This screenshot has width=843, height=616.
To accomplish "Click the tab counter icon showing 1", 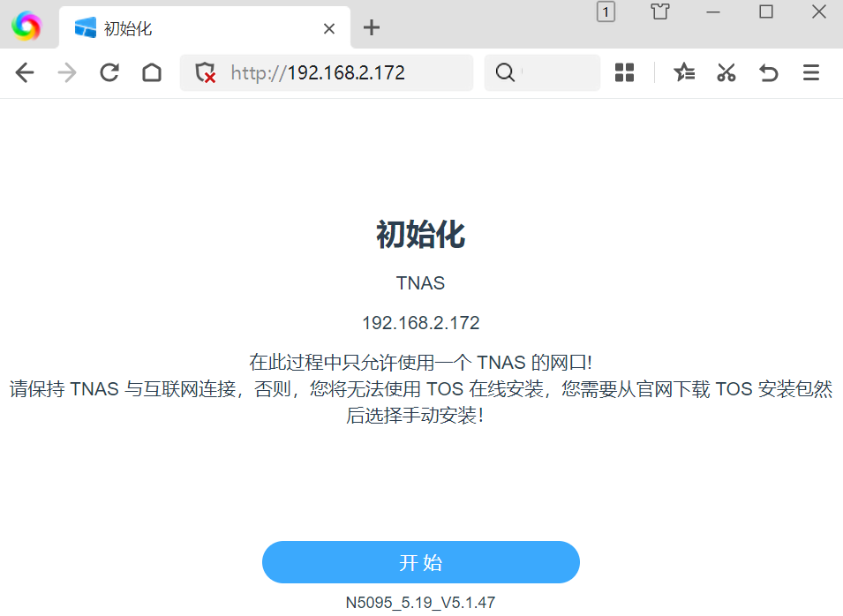I will coord(606,12).
